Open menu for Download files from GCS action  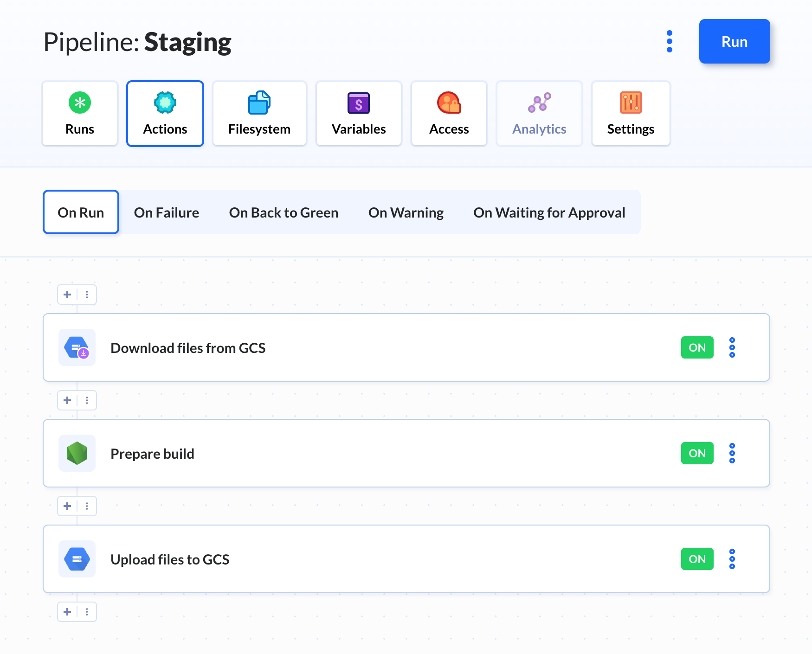coord(732,347)
